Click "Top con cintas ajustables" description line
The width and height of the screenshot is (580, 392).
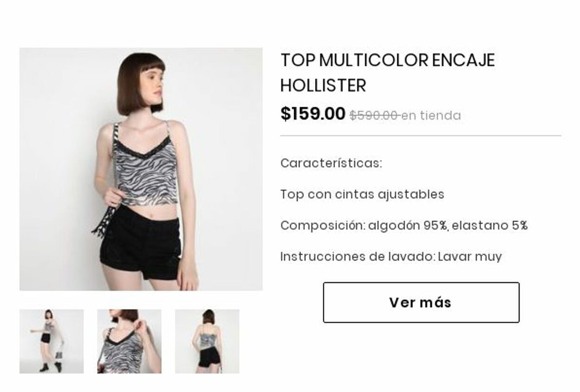(x=362, y=194)
